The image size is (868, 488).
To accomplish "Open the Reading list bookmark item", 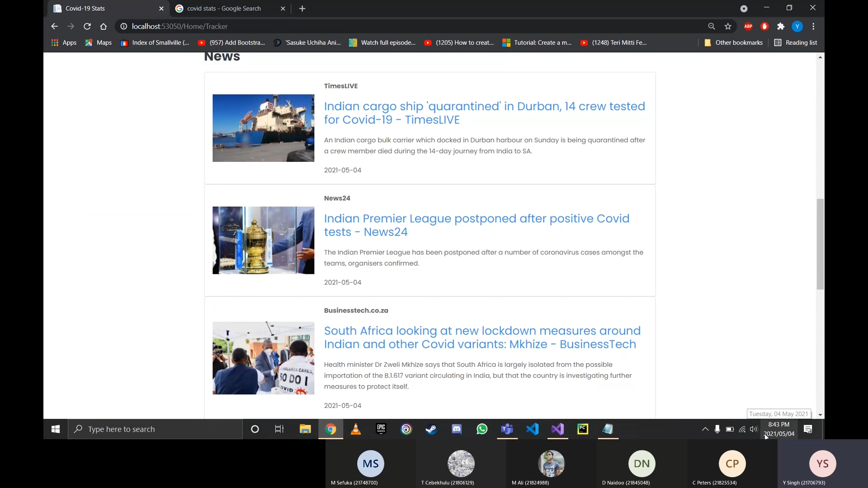I will click(796, 42).
